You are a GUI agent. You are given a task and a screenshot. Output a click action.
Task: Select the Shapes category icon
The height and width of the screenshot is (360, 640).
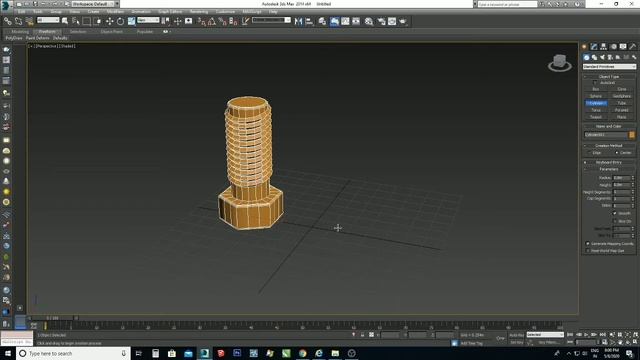594,58
